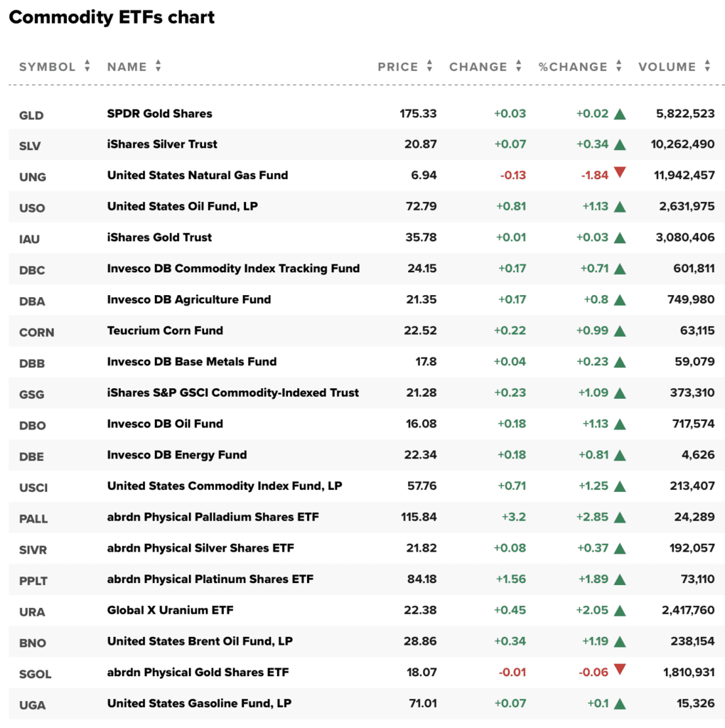The image size is (725, 728).
Task: Sort by %Change using its arrows
Action: [619, 66]
